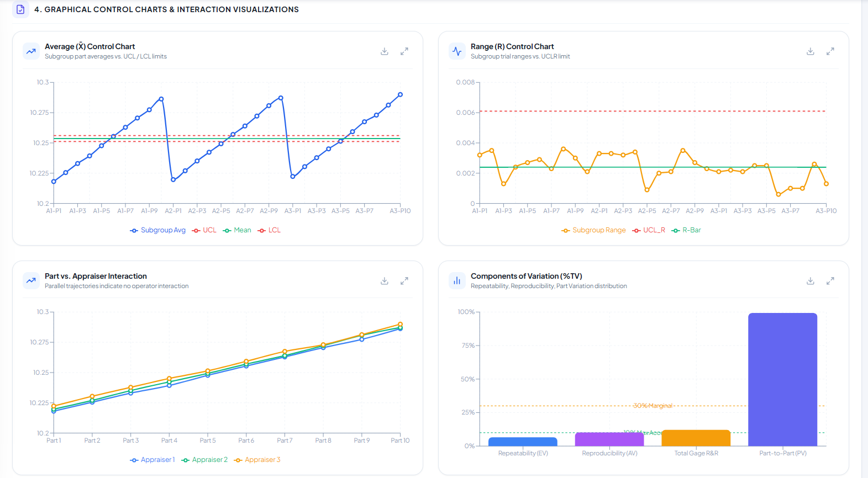
Task: Click the 'Average (X̄) Control Chart' title
Action: point(90,46)
